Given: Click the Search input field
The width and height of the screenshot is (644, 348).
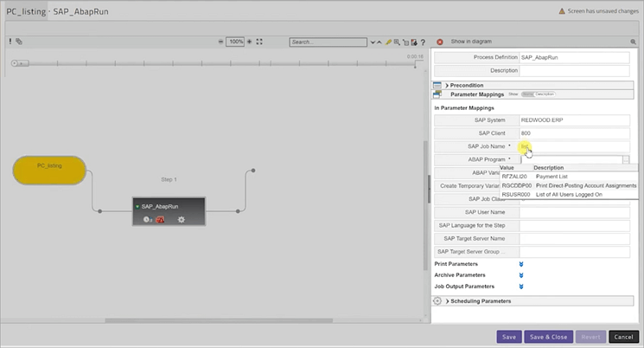Looking at the screenshot, I should point(328,42).
